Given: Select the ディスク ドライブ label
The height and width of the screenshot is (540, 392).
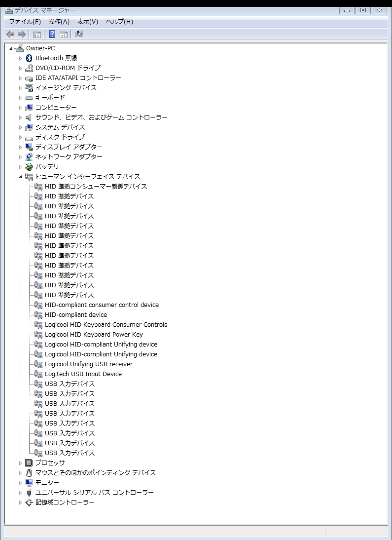Looking at the screenshot, I should [x=60, y=137].
